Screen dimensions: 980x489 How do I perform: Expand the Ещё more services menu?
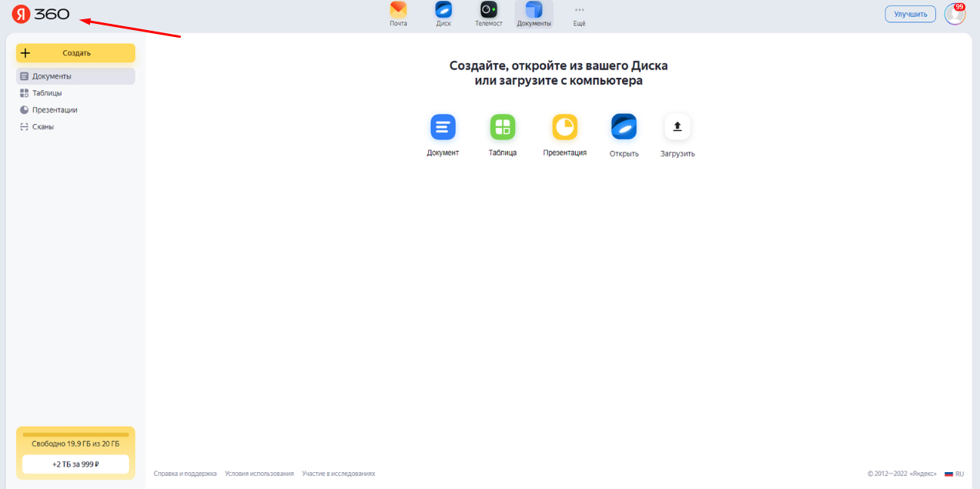click(579, 11)
